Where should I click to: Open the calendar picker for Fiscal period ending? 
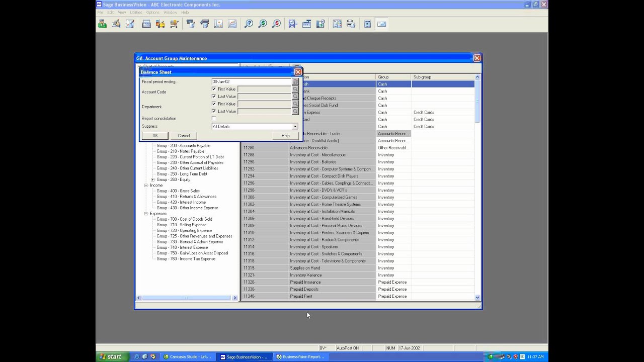(295, 81)
